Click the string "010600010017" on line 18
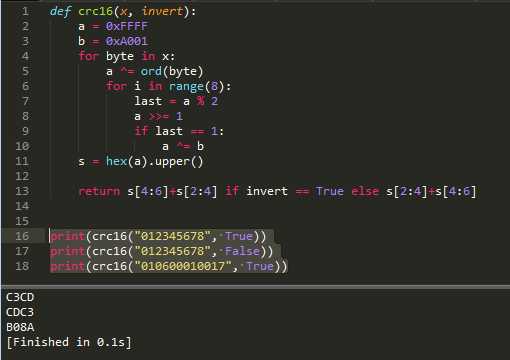This screenshot has height=360, width=510. pyautogui.click(x=183, y=266)
